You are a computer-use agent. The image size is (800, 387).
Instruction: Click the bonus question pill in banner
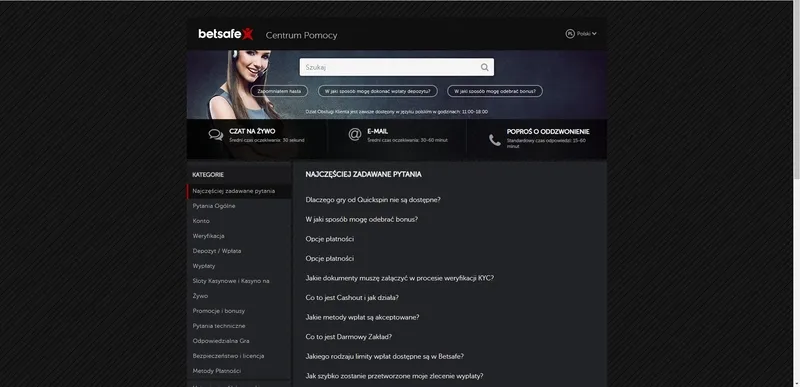pos(495,91)
